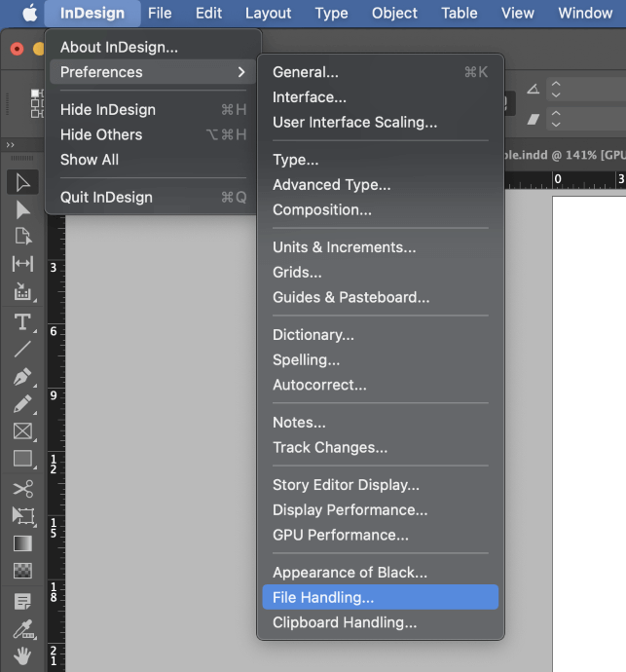Click the shear angle icon
This screenshot has height=672, width=626.
pyautogui.click(x=533, y=119)
